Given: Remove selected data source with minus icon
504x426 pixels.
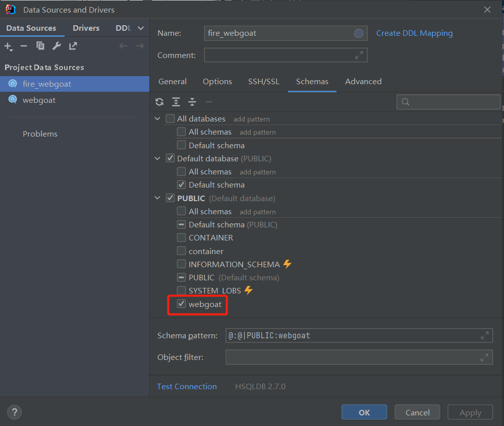Looking at the screenshot, I should (24, 46).
